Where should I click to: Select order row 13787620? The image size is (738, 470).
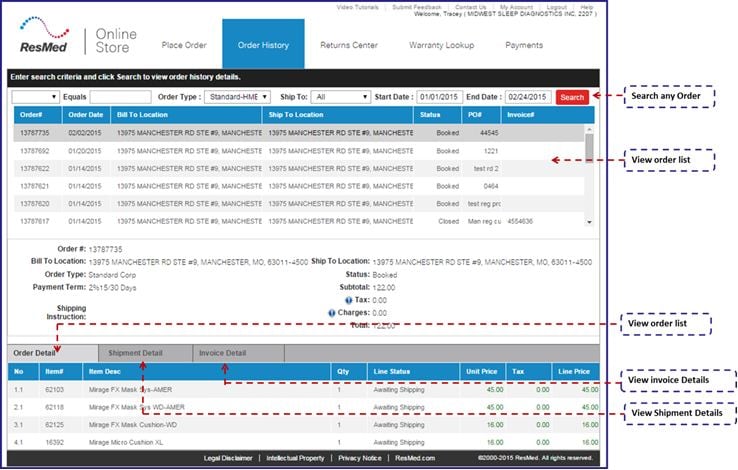pos(299,204)
